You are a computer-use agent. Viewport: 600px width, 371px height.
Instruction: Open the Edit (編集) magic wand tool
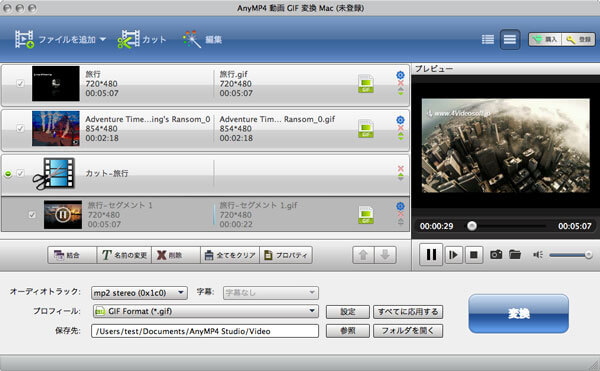pyautogui.click(x=202, y=39)
